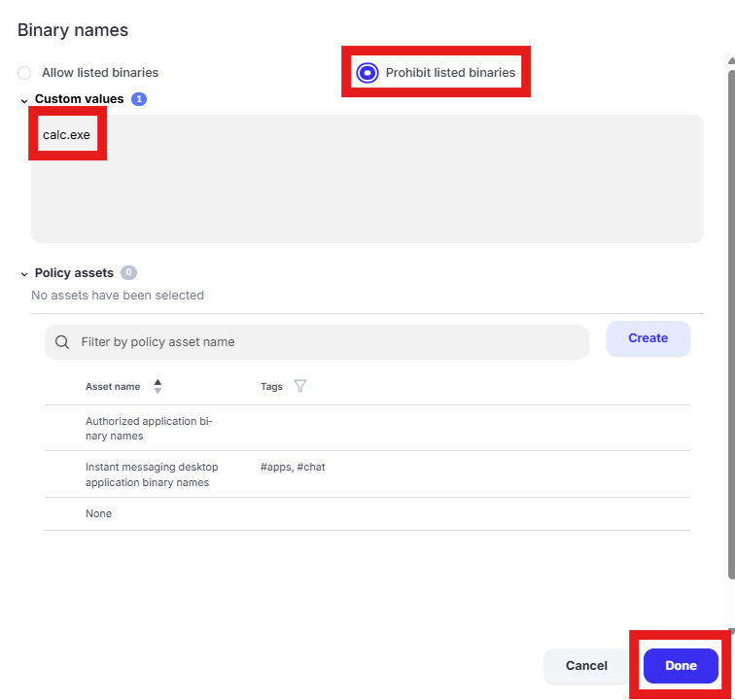This screenshot has width=735, height=700.
Task: Click the Cancel button
Action: [x=586, y=666]
